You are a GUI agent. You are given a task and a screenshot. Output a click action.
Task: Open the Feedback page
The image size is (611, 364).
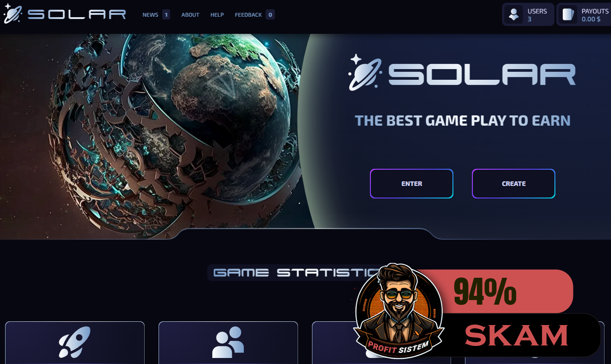pos(248,15)
